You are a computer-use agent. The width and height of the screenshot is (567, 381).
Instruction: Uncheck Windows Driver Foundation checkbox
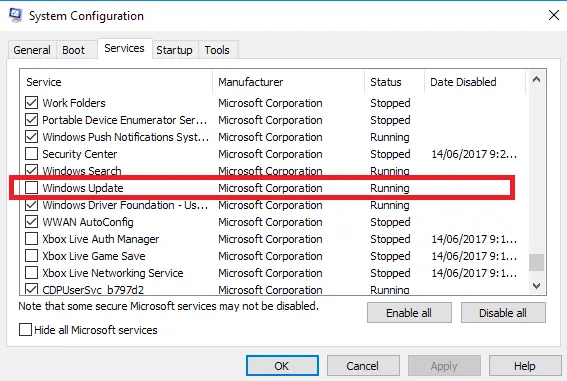31,205
